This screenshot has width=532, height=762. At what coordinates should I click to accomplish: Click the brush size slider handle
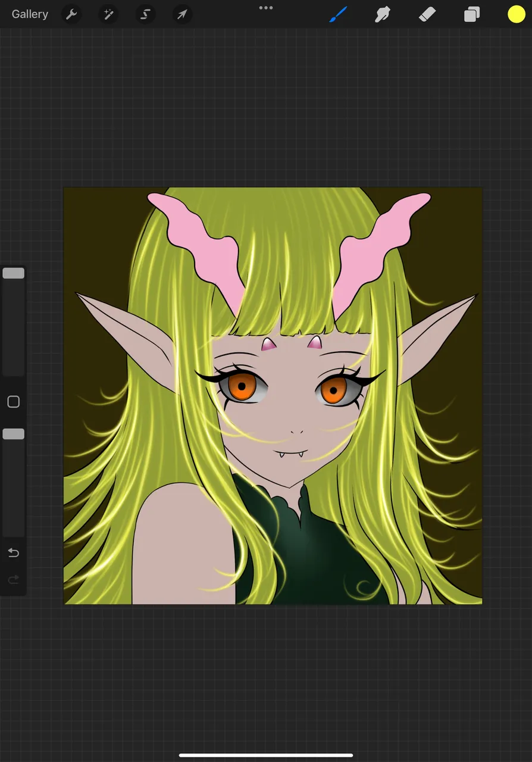(x=13, y=273)
